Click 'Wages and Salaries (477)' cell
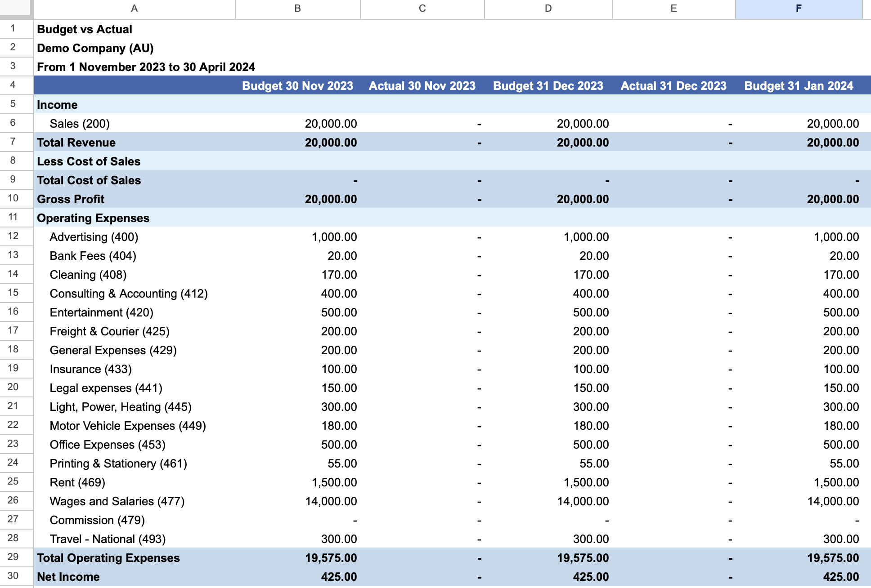This screenshot has width=871, height=588. pos(135,501)
